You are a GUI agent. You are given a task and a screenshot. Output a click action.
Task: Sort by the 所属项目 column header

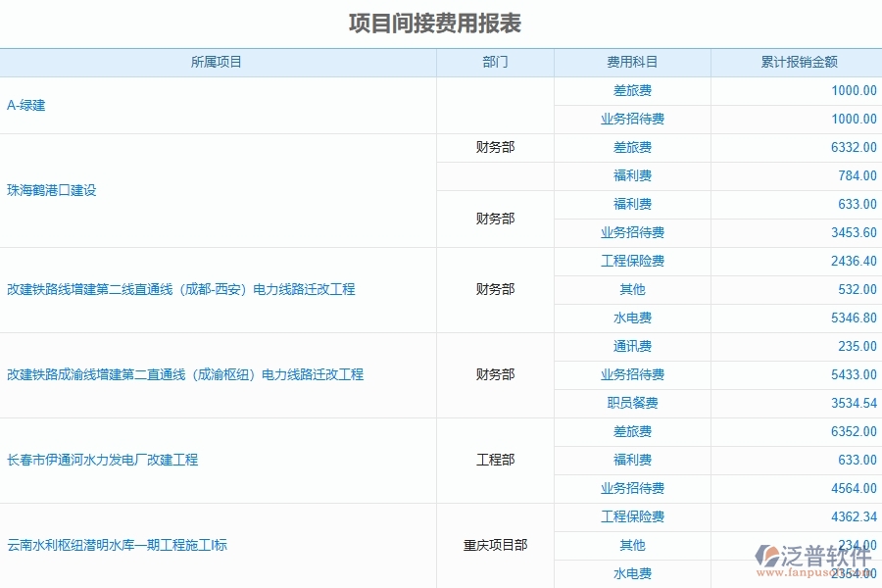tap(218, 62)
